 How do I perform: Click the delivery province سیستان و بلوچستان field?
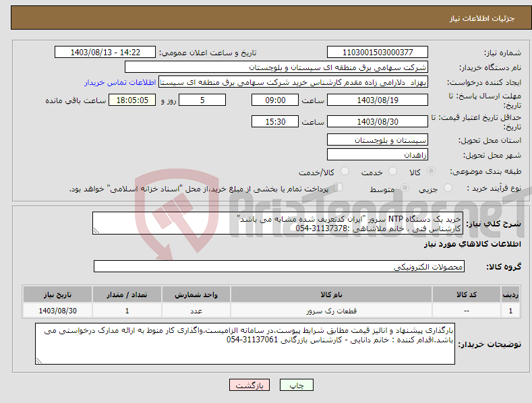[x=378, y=139]
